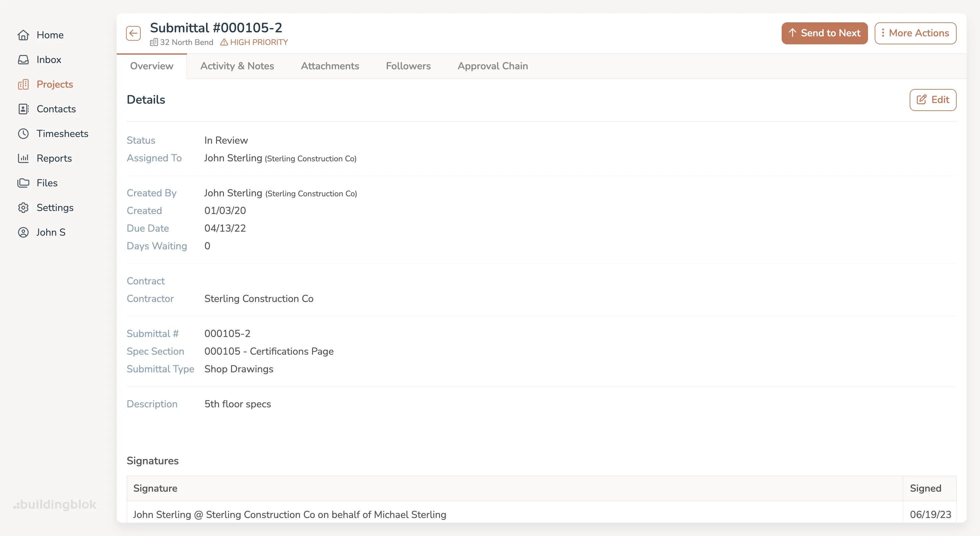Switch to the Activity & Notes tab
Image resolution: width=980 pixels, height=536 pixels.
(237, 66)
